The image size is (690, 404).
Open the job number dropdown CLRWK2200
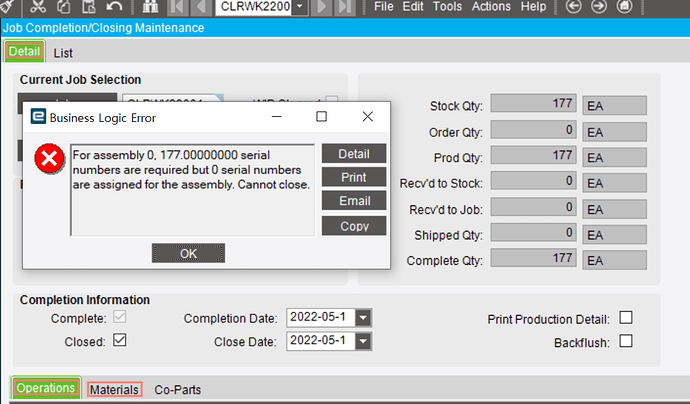(x=300, y=7)
